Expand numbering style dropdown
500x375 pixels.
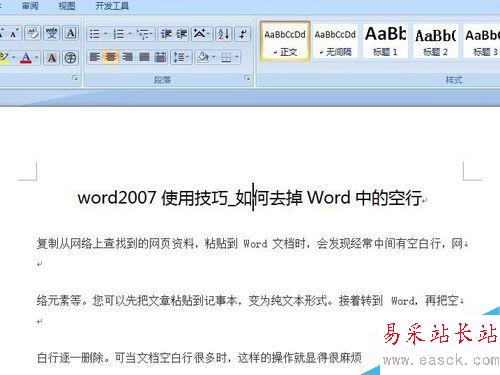[x=130, y=34]
